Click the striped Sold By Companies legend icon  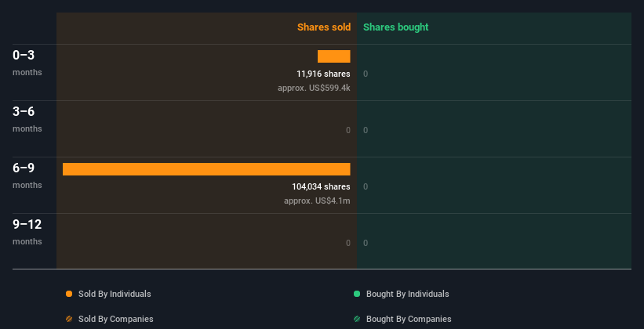tap(69, 319)
